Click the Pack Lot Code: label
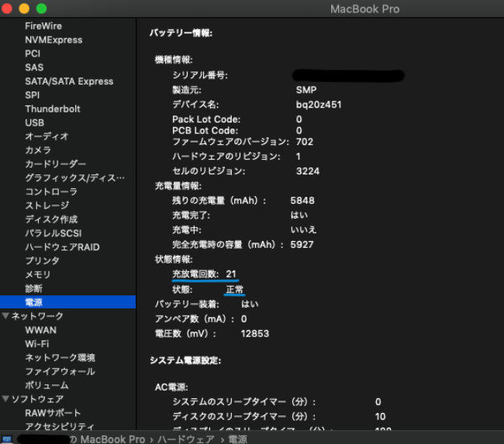Screen dimensions: 504x444 (x=206, y=119)
